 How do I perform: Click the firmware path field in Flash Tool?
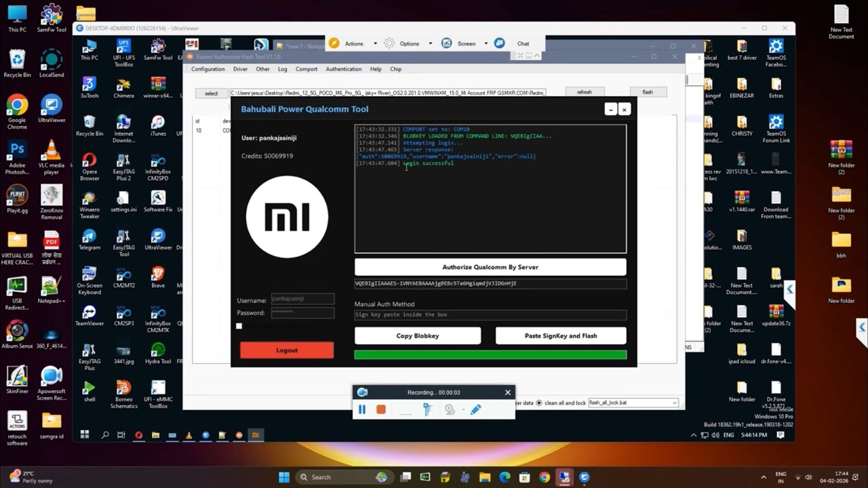coord(387,92)
